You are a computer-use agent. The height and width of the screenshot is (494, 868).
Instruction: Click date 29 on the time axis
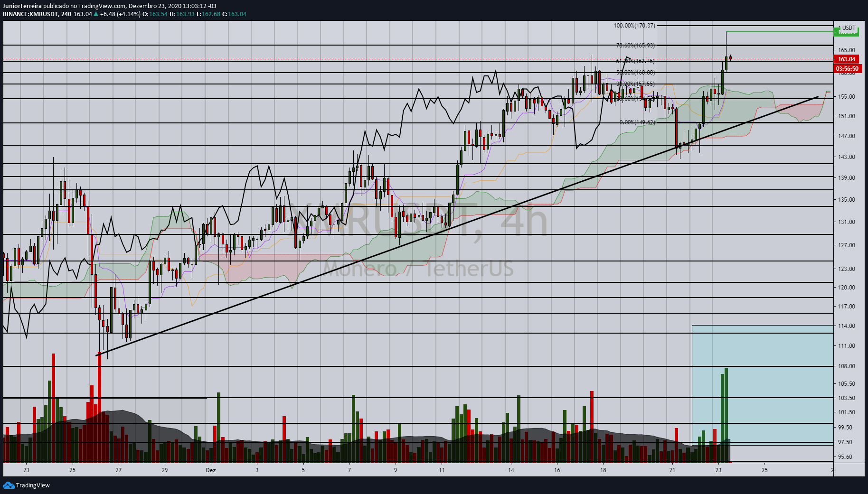tap(164, 470)
